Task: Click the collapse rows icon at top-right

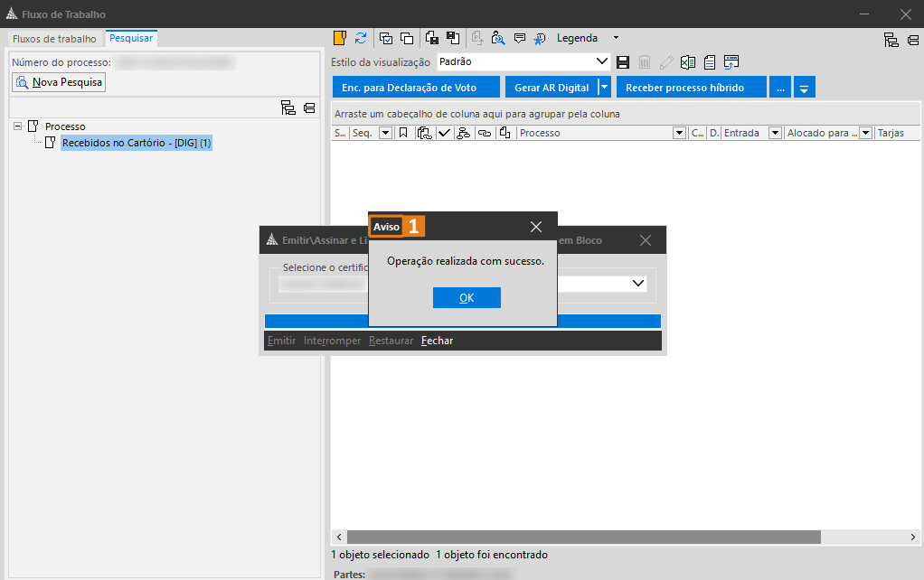Action: tap(913, 40)
